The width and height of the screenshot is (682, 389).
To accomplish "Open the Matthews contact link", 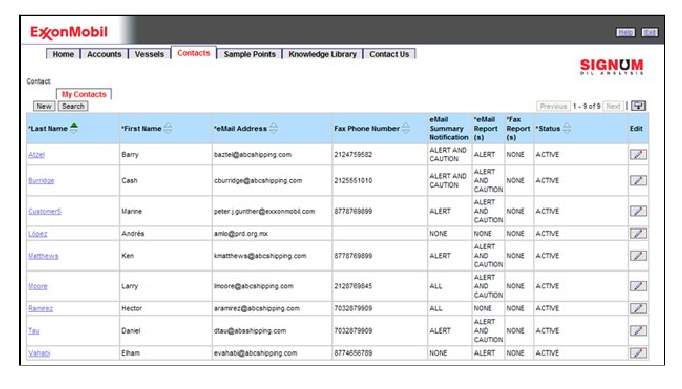I will click(x=43, y=256).
